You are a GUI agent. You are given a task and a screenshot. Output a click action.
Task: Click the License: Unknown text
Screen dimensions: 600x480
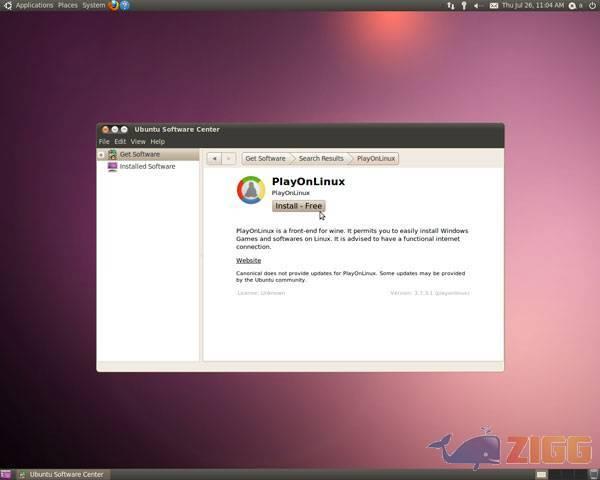pos(261,293)
